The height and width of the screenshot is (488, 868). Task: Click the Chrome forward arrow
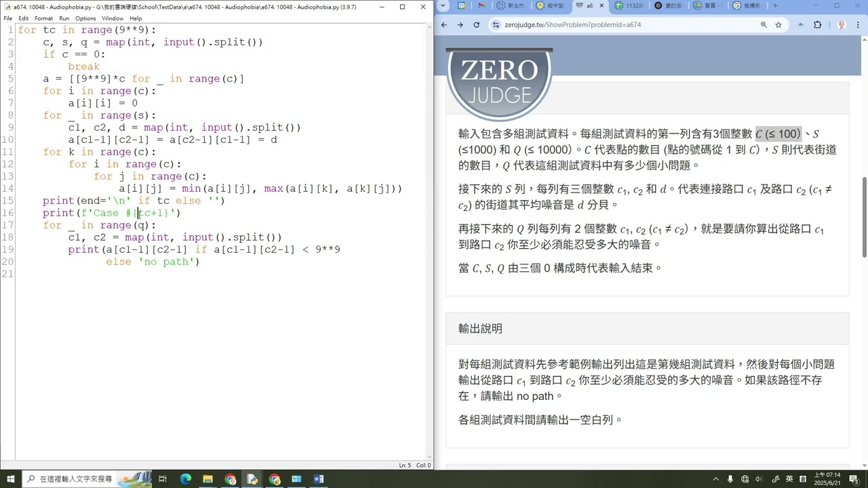tap(460, 24)
